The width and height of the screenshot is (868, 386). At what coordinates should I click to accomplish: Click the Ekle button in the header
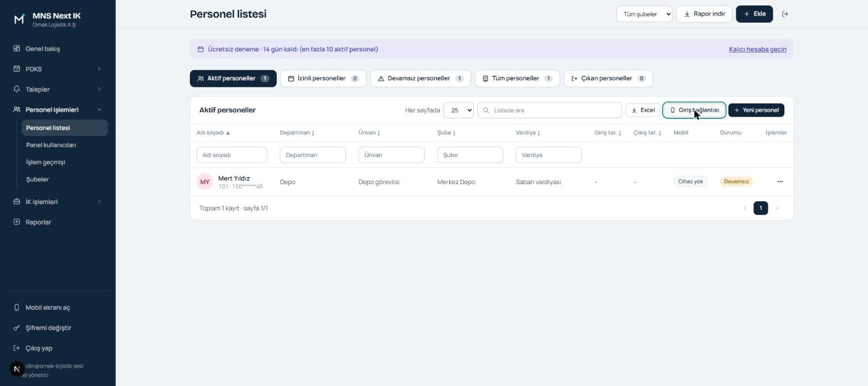coord(755,14)
